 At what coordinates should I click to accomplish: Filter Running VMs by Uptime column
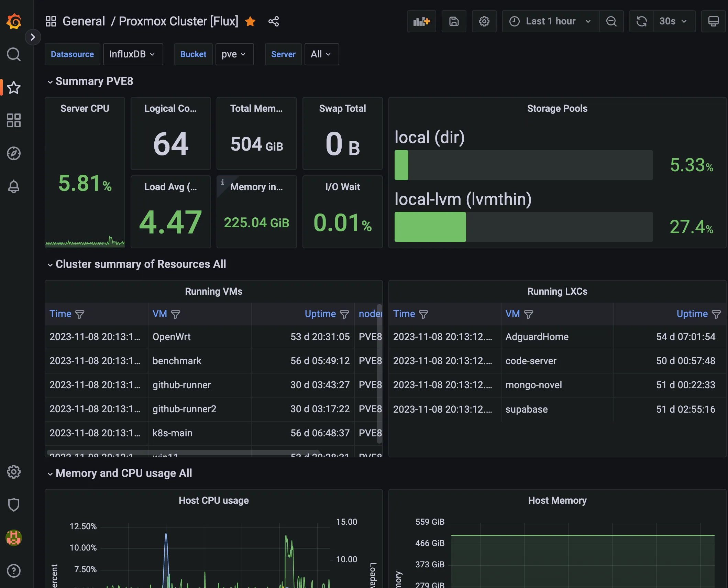(x=344, y=314)
